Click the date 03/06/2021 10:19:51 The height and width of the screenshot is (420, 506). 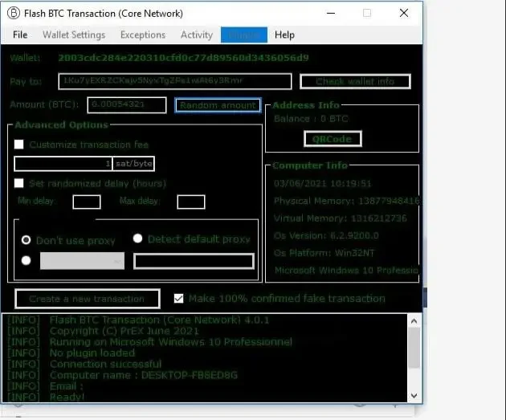click(x=322, y=184)
